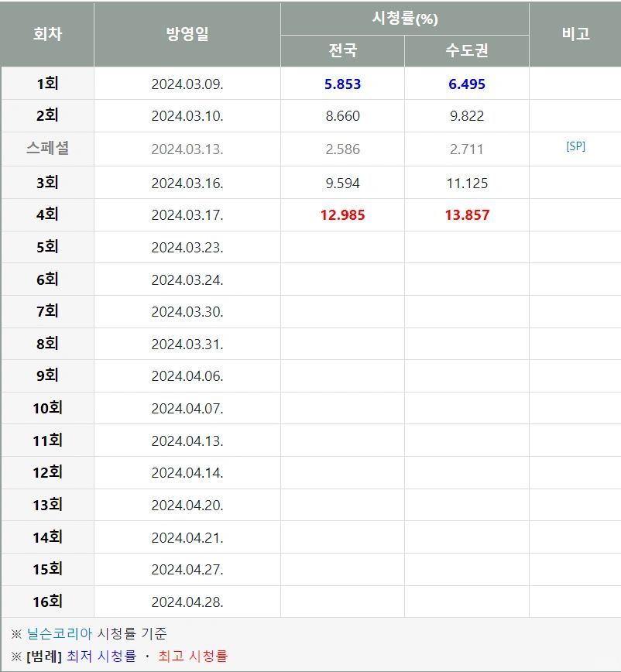Click the air date 2024.03.13.
621x672 pixels.
tap(187, 149)
